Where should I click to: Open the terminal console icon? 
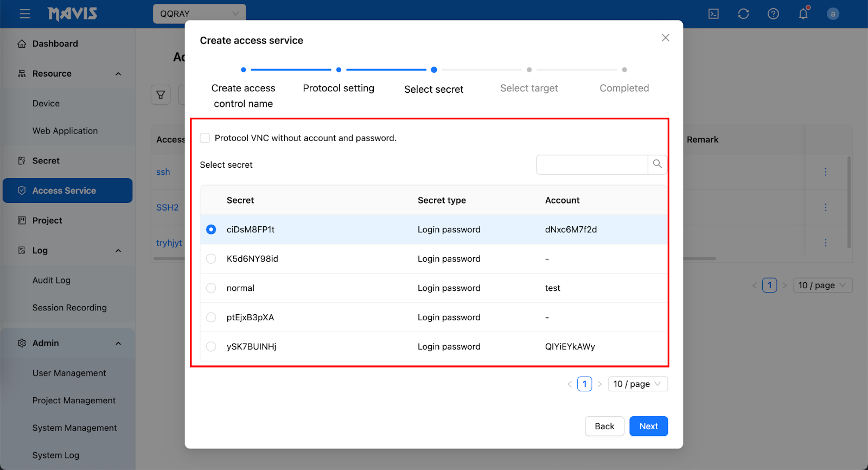[713, 14]
